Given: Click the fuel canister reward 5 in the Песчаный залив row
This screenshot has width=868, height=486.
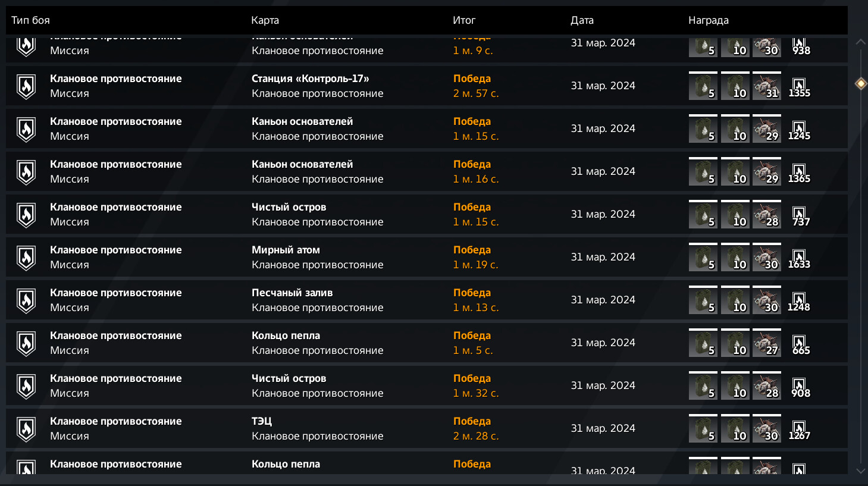Looking at the screenshot, I should 703,300.
